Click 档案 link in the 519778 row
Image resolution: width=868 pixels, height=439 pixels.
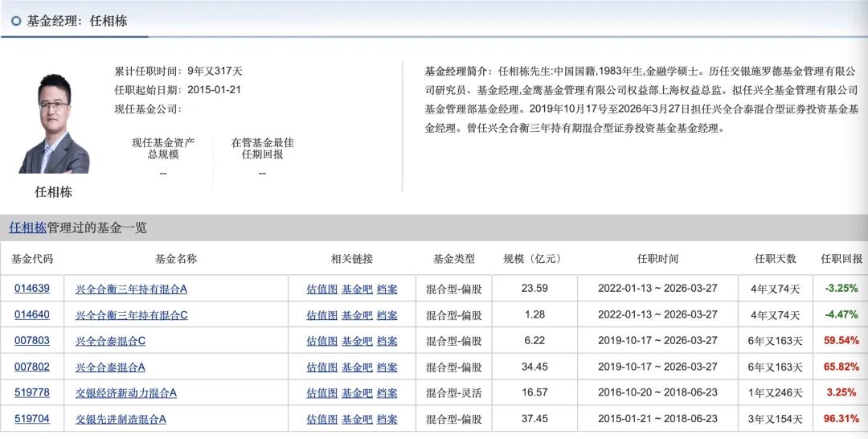[387, 393]
